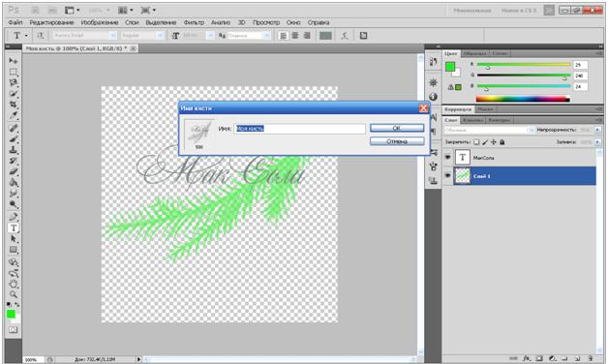Toggle text orientation in options bar
The height and width of the screenshot is (364, 608).
coord(41,36)
